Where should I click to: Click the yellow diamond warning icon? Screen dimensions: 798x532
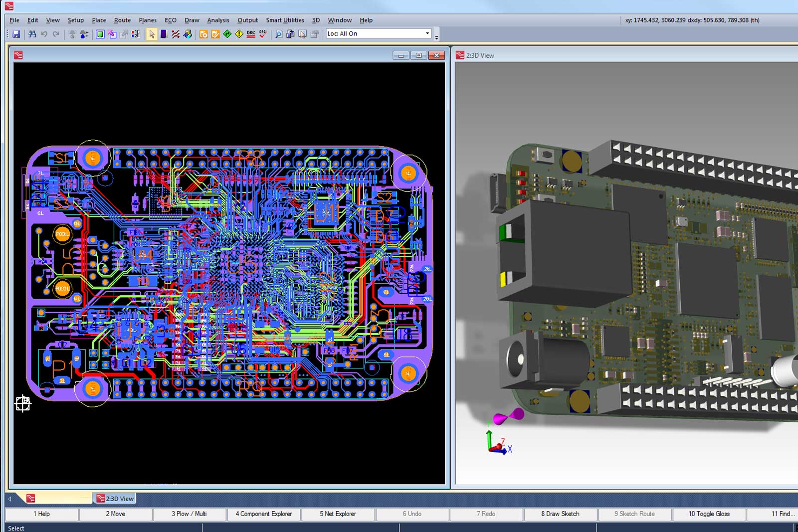239,34
